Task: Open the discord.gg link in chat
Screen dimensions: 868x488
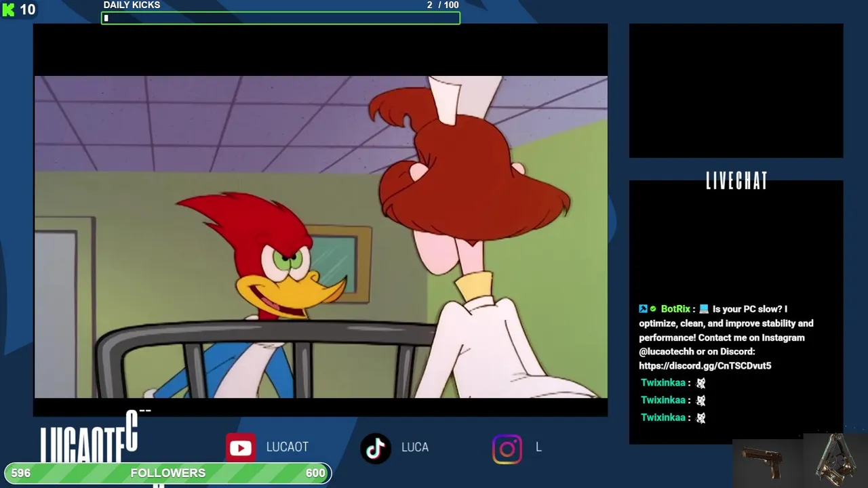Action: point(705,366)
